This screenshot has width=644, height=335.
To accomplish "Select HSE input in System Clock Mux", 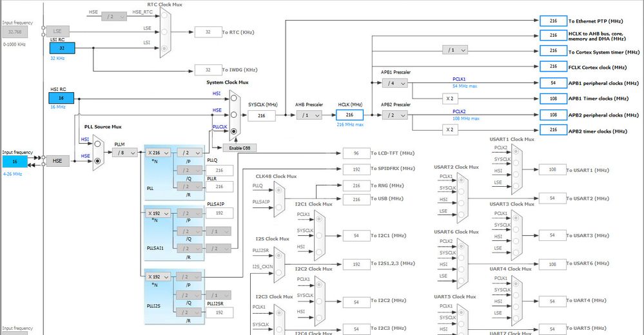I will click(234, 115).
